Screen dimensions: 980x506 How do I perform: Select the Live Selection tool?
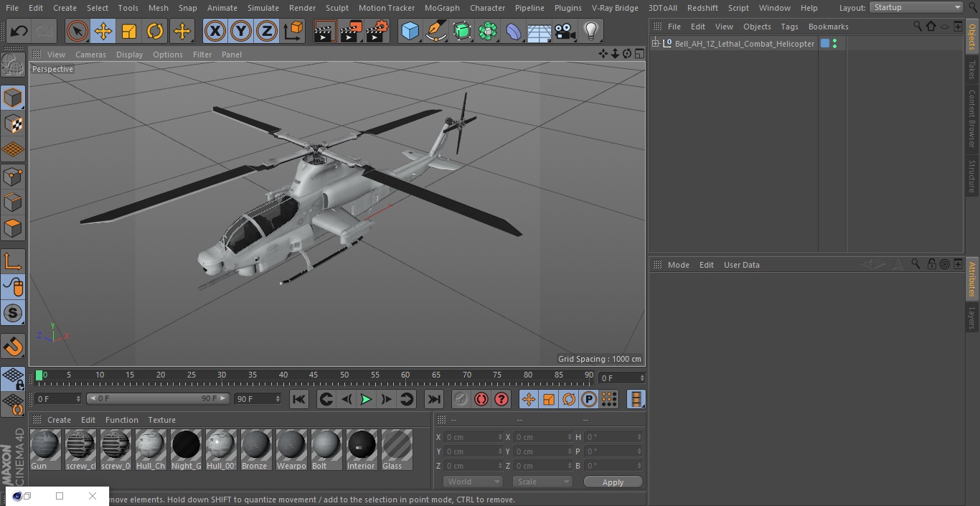point(77,32)
